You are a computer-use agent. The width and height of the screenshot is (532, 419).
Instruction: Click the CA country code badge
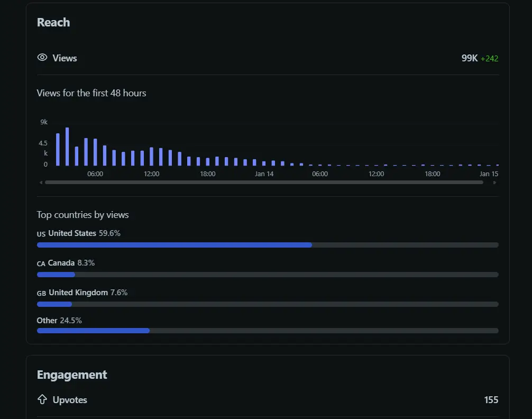tap(41, 263)
